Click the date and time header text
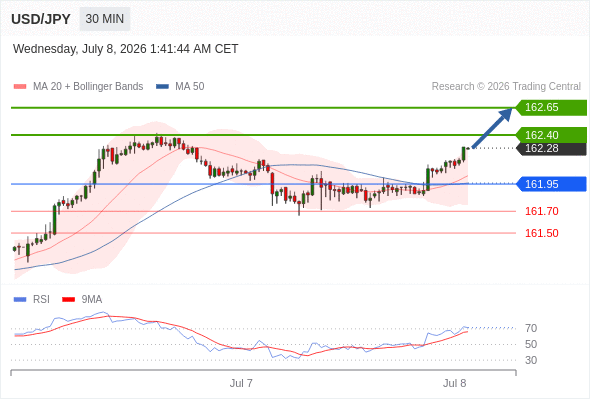590x400 pixels. (125, 49)
